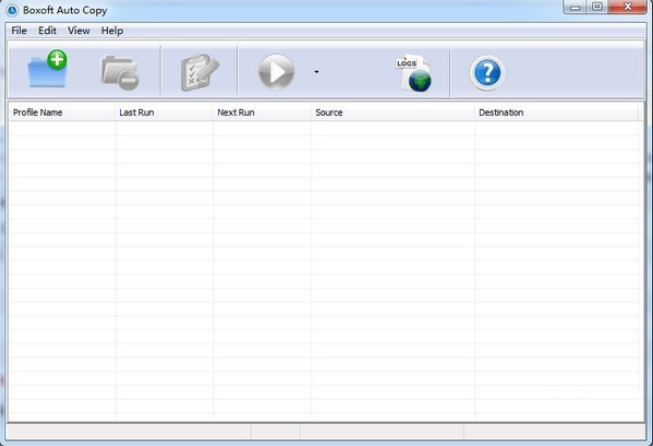Open the Edit menu
The image size is (653, 446).
tap(47, 31)
